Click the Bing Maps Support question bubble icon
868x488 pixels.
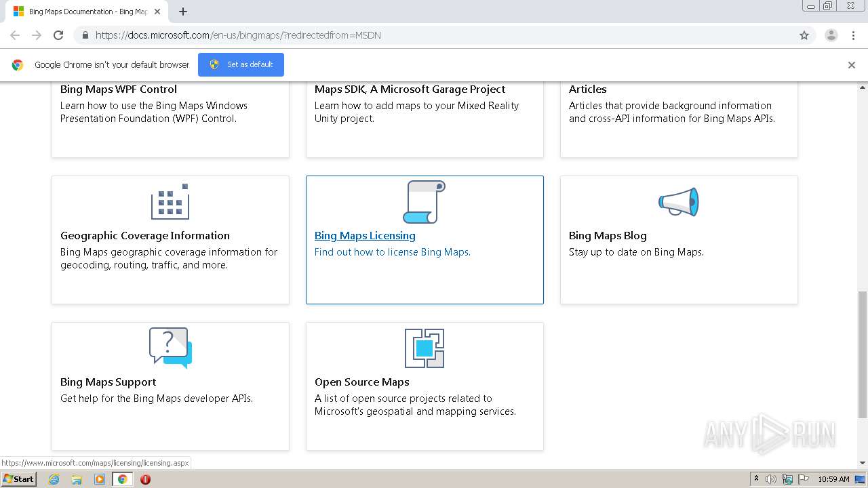tap(170, 348)
